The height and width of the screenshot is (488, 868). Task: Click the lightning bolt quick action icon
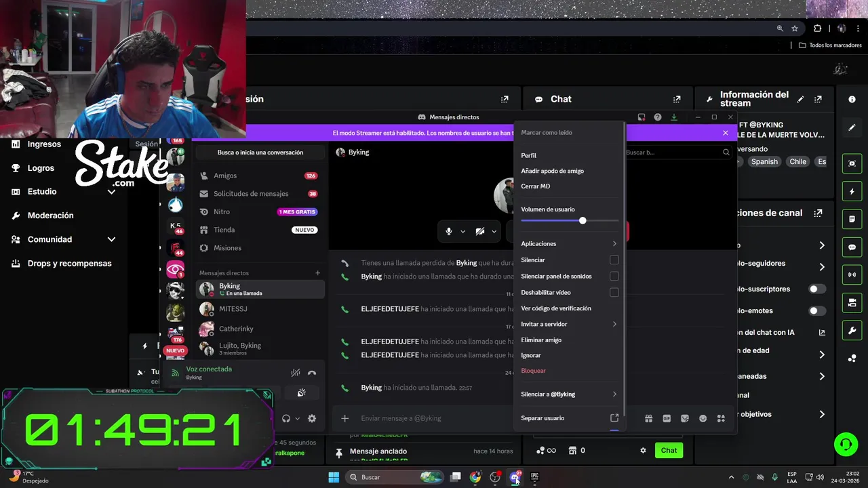coord(852,192)
